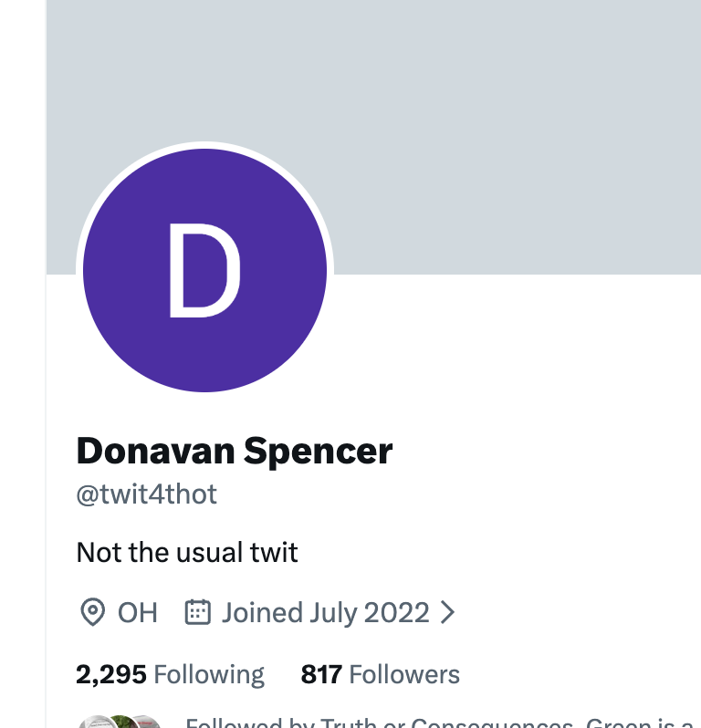Click the bio Not the usual twit
Image resolution: width=701 pixels, height=728 pixels.
point(187,552)
